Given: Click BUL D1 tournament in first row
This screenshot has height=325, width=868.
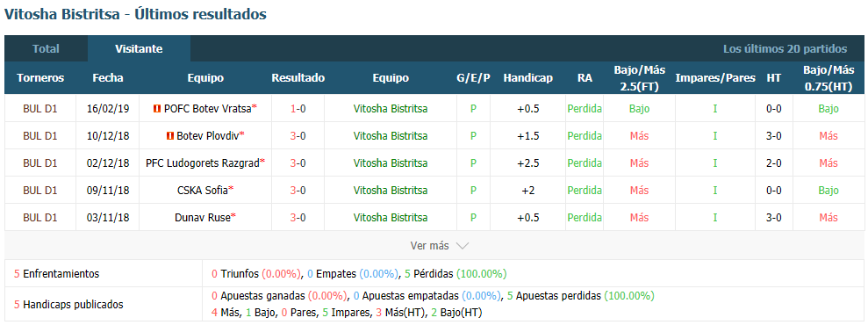Looking at the screenshot, I should click(x=39, y=109).
